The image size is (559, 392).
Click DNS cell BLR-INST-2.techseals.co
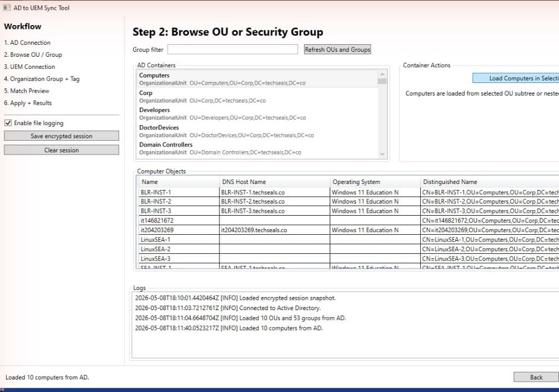(275, 201)
